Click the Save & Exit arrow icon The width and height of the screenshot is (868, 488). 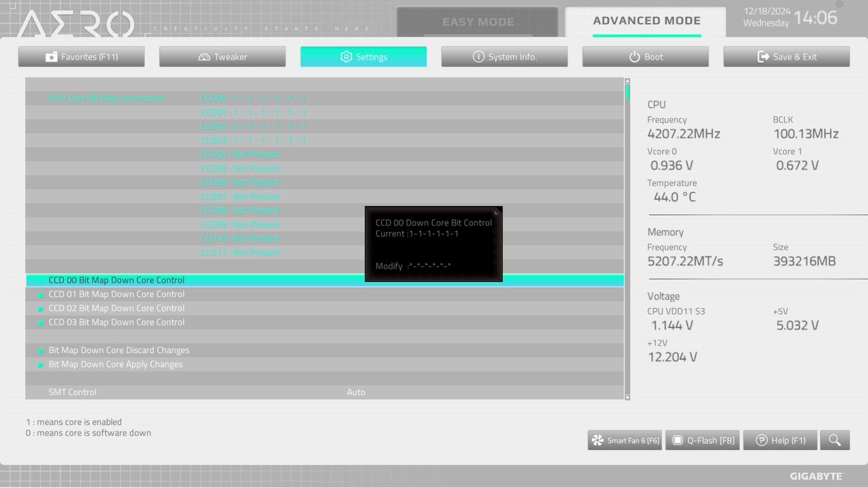763,57
